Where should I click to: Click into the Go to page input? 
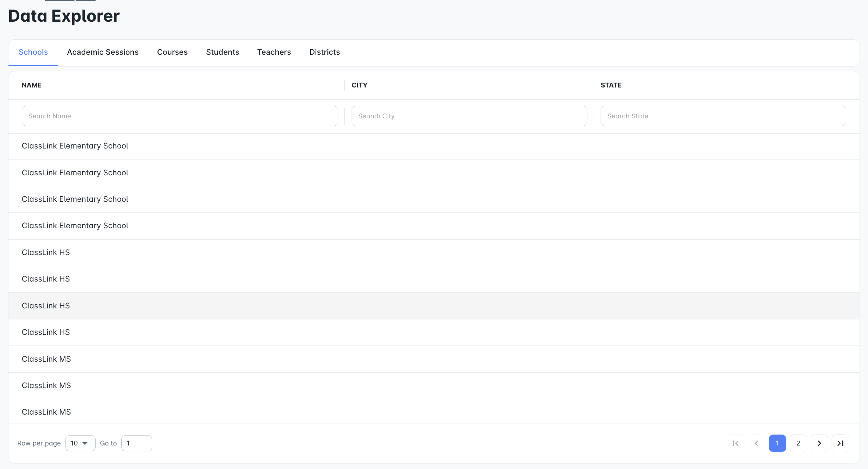(x=137, y=443)
